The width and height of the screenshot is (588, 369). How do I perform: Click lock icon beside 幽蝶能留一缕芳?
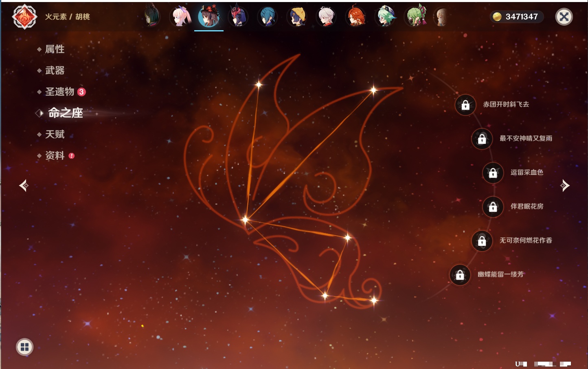460,275
